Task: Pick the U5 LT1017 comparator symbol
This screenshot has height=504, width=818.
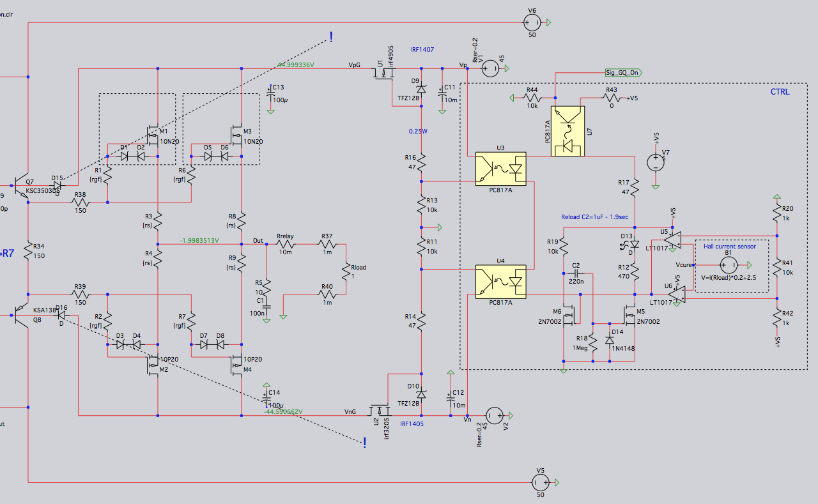Action: 673,239
